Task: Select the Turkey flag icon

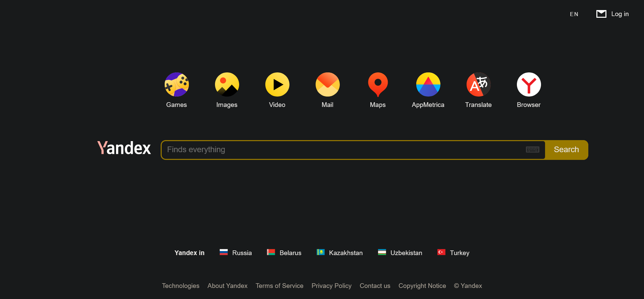Action: coord(441,252)
